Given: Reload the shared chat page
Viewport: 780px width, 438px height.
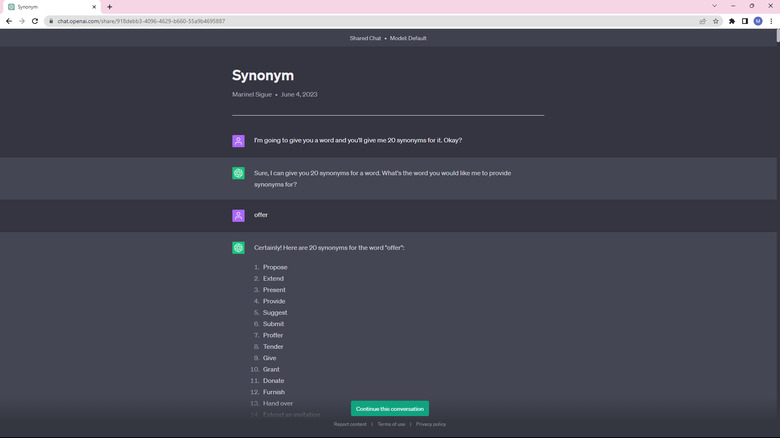Looking at the screenshot, I should tap(35, 21).
